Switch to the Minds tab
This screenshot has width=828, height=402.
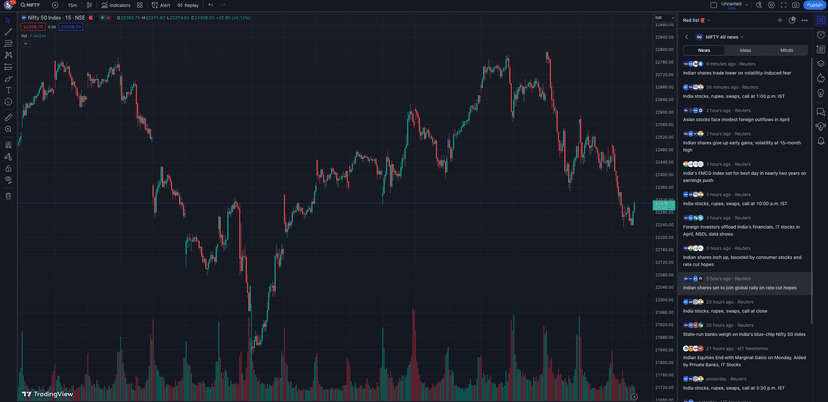click(x=786, y=50)
